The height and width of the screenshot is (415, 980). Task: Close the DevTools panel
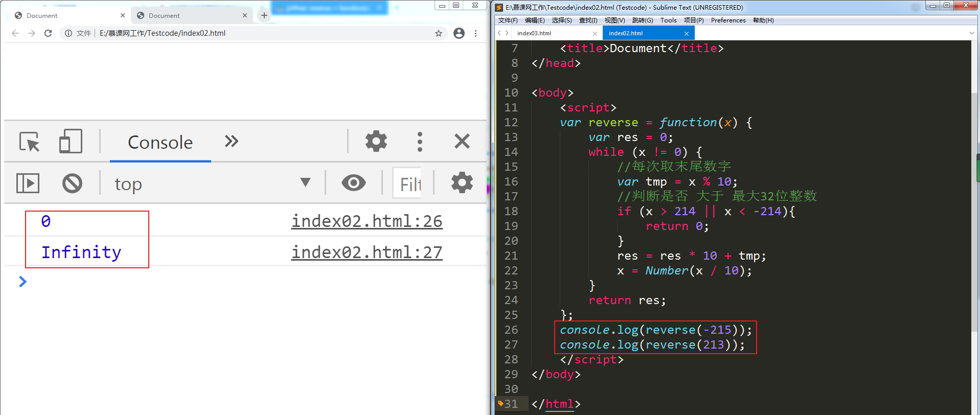(x=462, y=141)
